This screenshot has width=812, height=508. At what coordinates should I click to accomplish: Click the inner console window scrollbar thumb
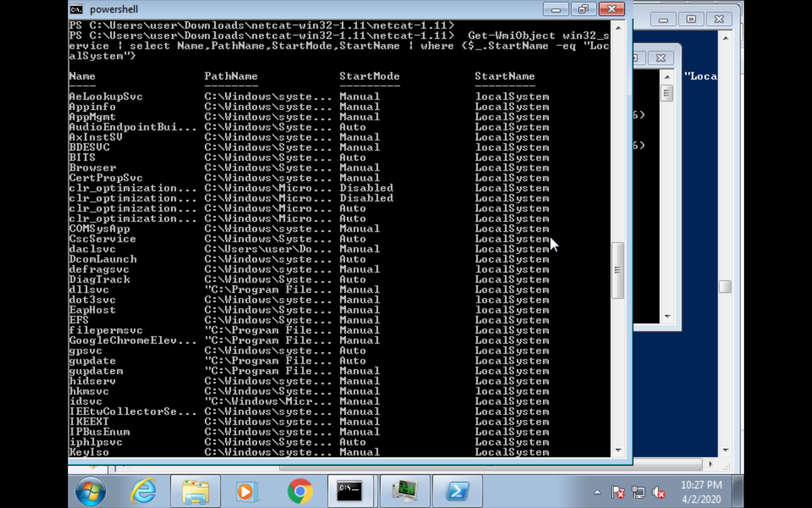667,93
